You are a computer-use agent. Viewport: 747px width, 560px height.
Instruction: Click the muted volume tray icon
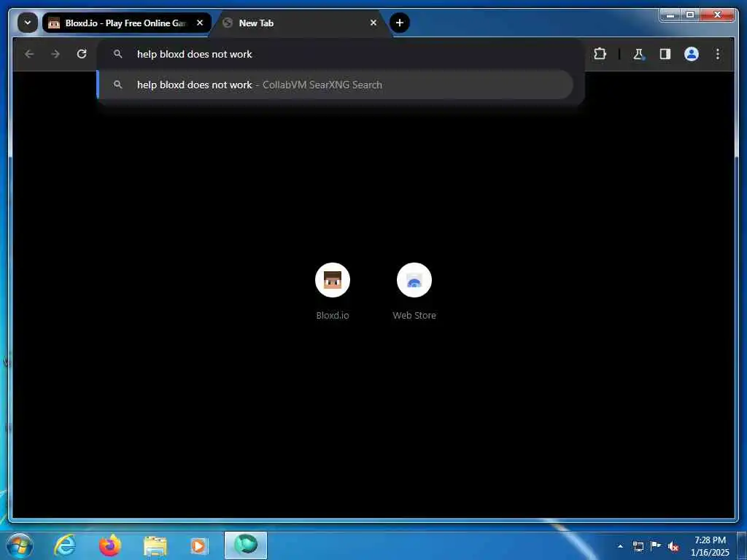[x=673, y=547]
